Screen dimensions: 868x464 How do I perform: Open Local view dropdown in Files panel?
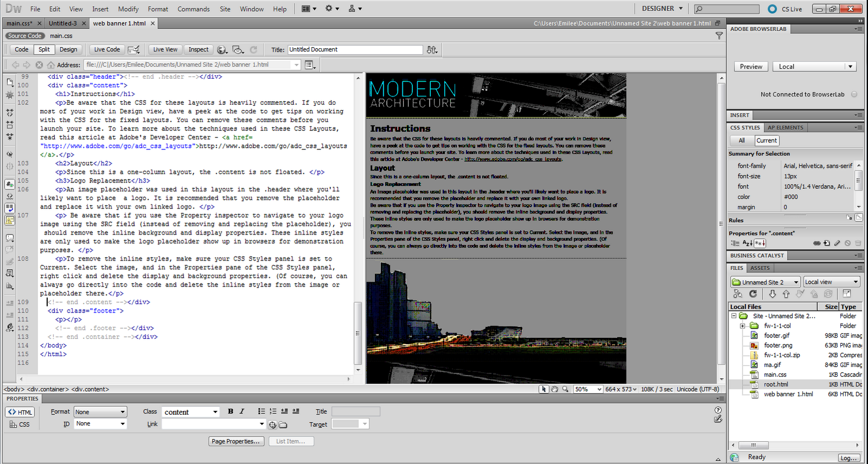832,282
